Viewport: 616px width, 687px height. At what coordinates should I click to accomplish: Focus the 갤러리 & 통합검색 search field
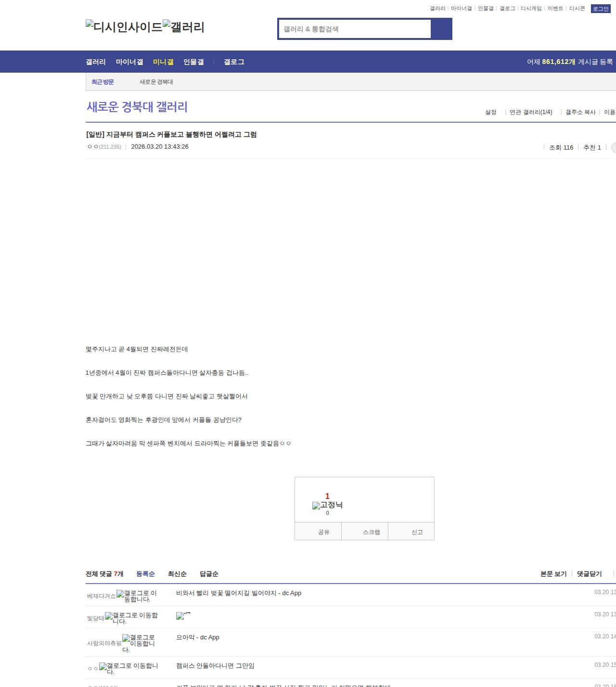(355, 29)
